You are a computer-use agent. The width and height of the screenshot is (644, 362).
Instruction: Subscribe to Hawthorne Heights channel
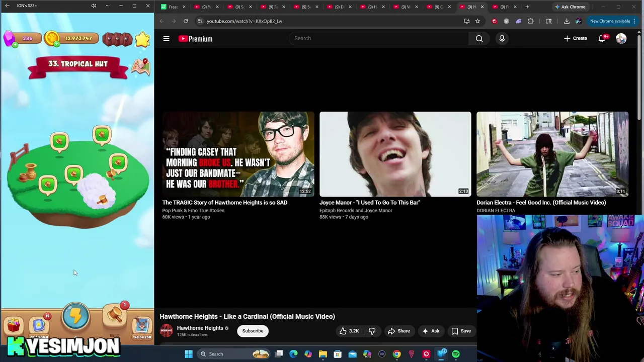253,331
